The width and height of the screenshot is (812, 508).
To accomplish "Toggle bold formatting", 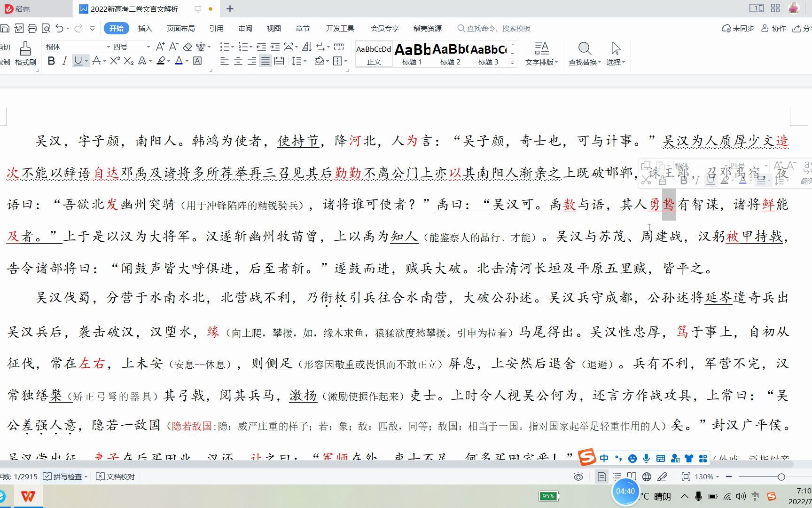I will (x=51, y=61).
